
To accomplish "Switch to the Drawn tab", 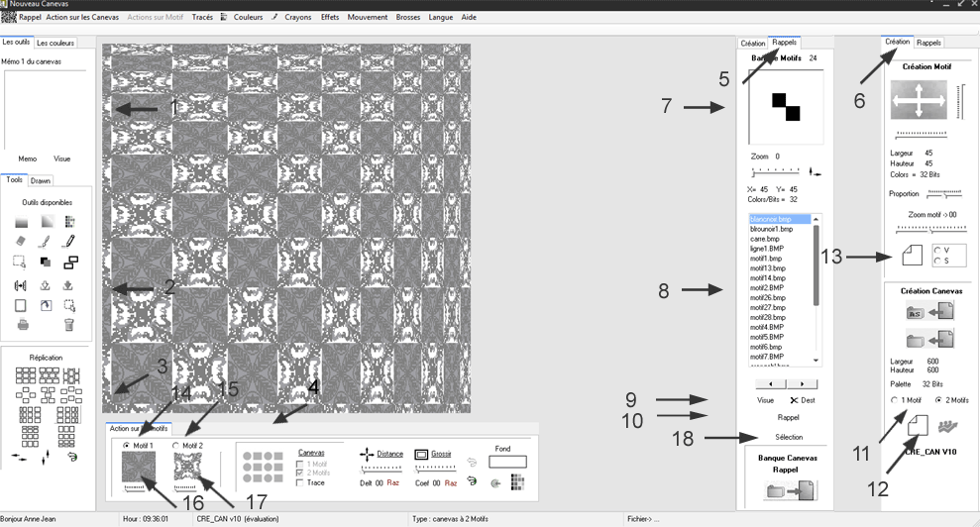I will pos(41,180).
